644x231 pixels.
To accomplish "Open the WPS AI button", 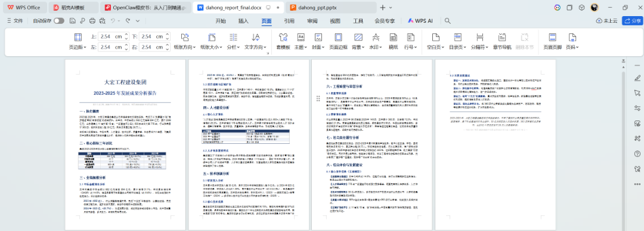I will point(420,21).
